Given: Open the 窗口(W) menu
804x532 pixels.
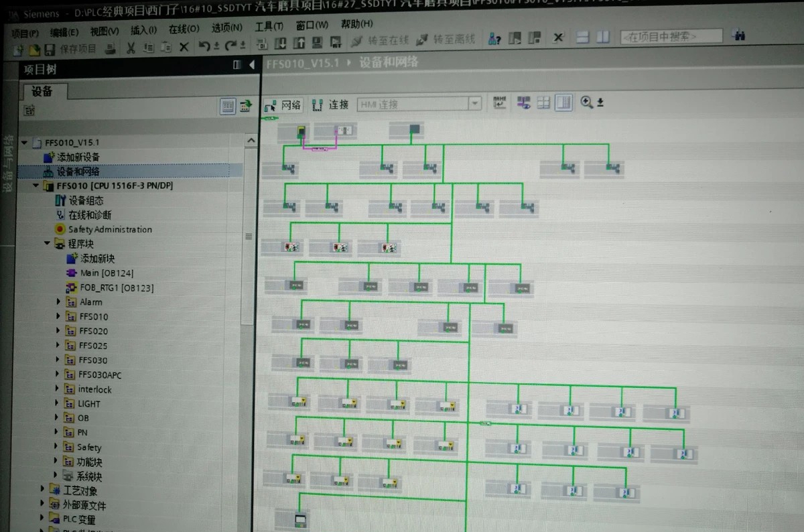Looking at the screenshot, I should pos(312,25).
